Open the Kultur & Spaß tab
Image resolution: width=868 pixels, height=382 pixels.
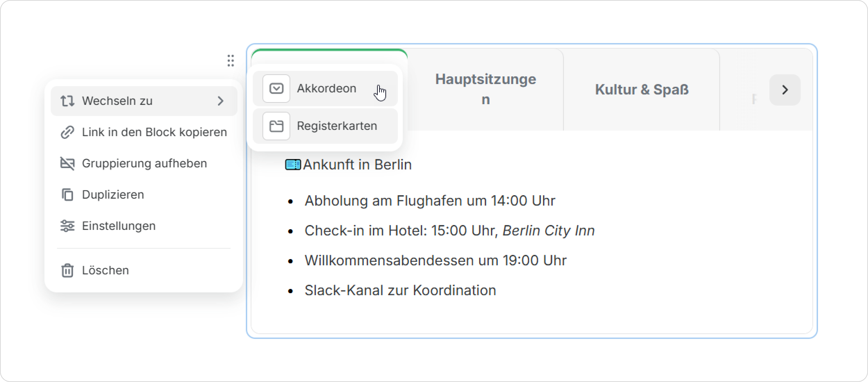642,90
